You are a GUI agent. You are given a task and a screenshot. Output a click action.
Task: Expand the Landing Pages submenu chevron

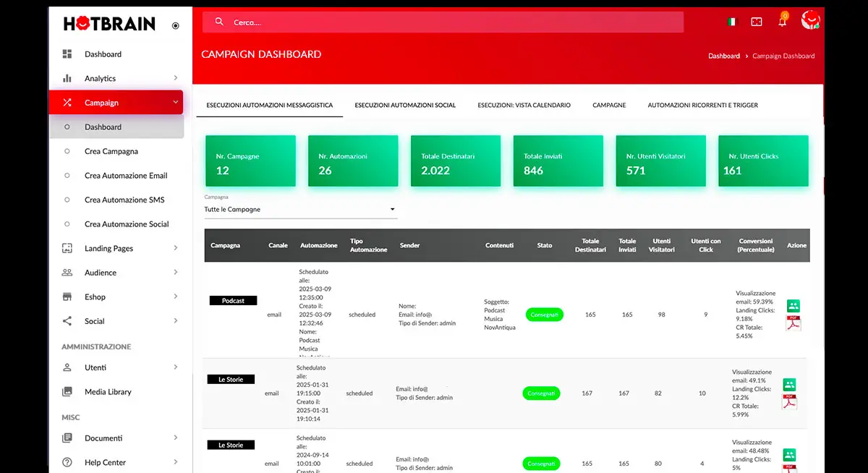(176, 248)
